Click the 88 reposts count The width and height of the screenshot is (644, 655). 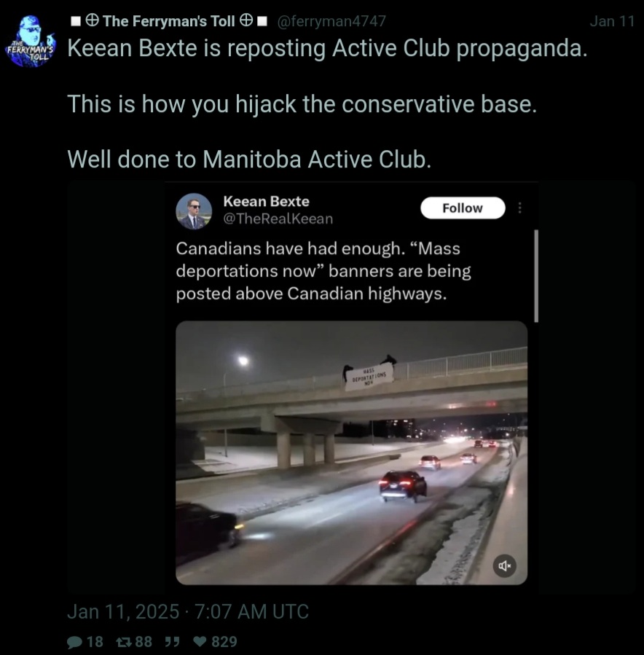144,642
